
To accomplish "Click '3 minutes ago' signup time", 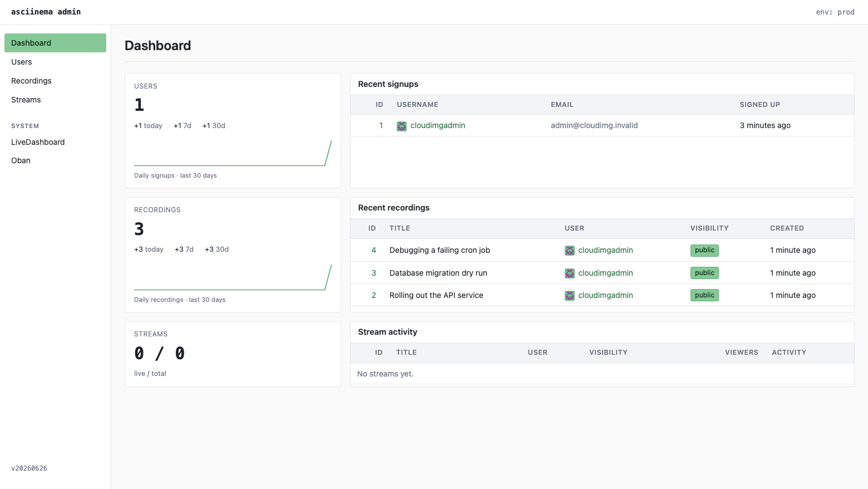I will (765, 125).
